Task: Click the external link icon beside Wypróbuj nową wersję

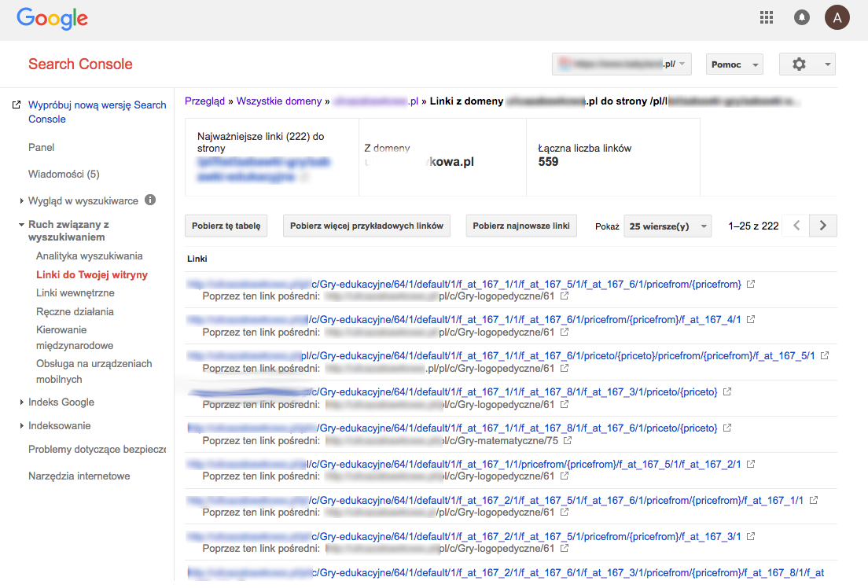Action: click(x=17, y=105)
